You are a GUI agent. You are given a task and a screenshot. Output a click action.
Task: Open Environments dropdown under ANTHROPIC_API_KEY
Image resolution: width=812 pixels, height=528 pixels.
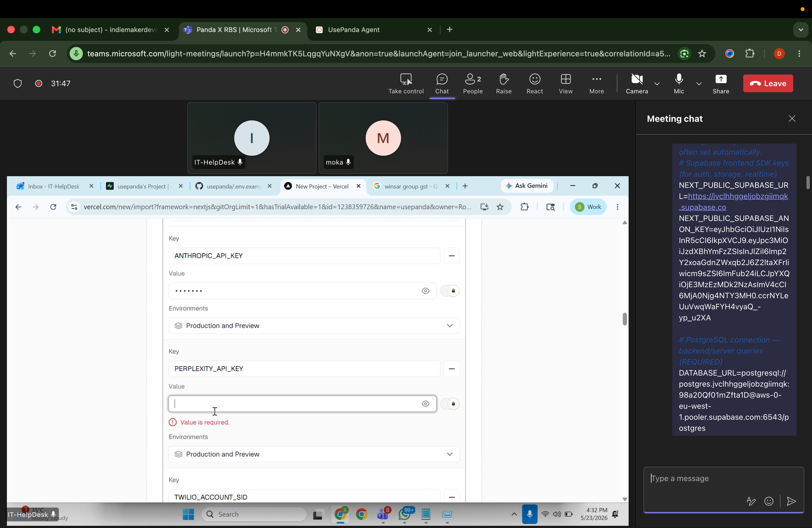[x=314, y=326]
